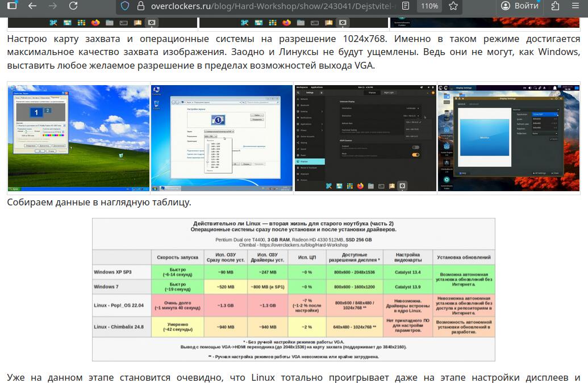Image resolution: width=588 pixels, height=383 pixels.
Task: Show site security info via lock icon
Action: tap(140, 6)
